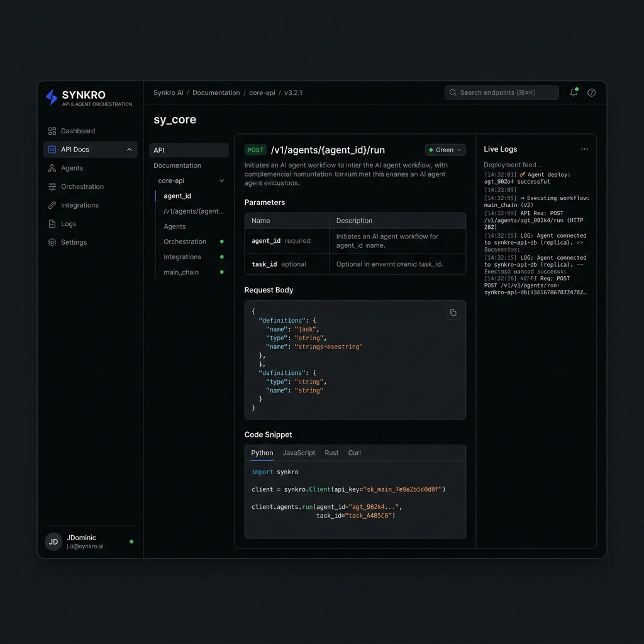Collapse the core-api tree node

pyautogui.click(x=222, y=180)
